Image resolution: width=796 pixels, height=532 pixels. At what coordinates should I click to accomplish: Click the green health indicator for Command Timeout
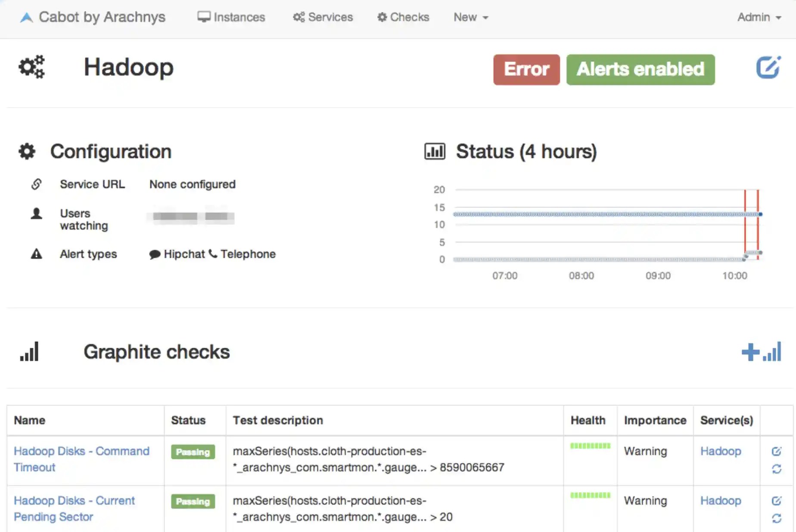pyautogui.click(x=590, y=446)
